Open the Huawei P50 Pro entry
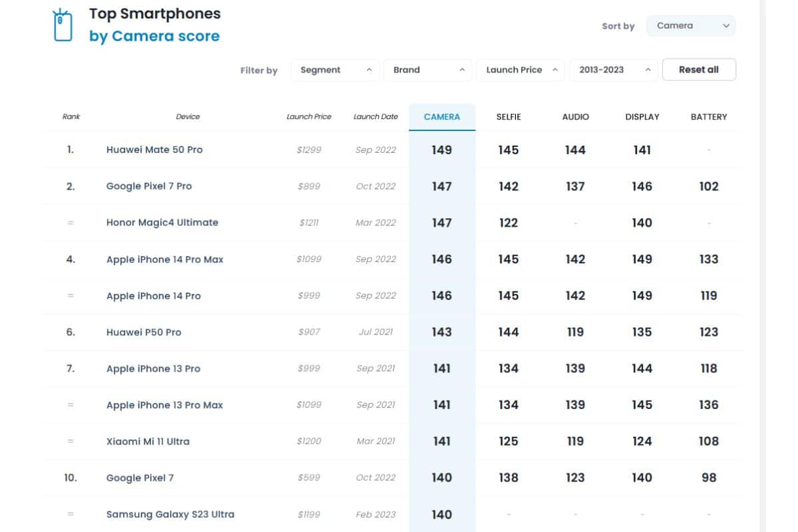The height and width of the screenshot is (532, 798). pyautogui.click(x=144, y=332)
